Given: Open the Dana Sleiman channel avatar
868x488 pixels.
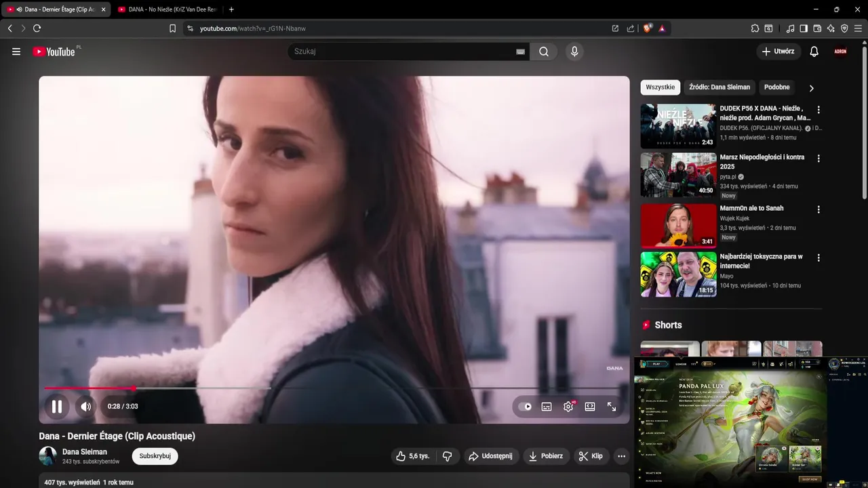Looking at the screenshot, I should (x=48, y=456).
